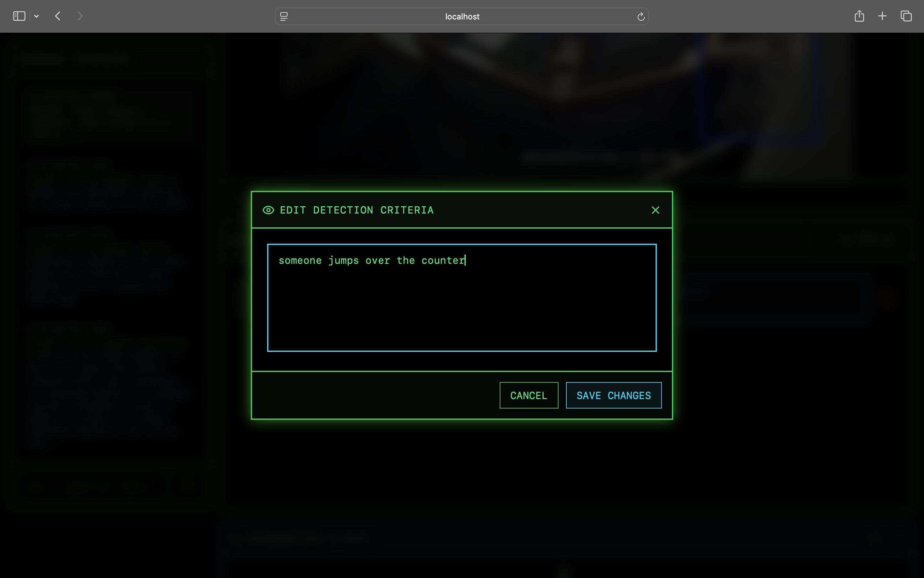
Task: Show the tab overview icon
Action: (906, 16)
